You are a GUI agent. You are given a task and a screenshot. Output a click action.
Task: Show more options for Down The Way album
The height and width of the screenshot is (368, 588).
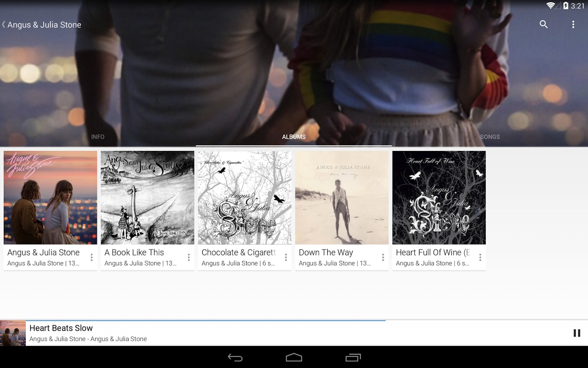coord(383,257)
